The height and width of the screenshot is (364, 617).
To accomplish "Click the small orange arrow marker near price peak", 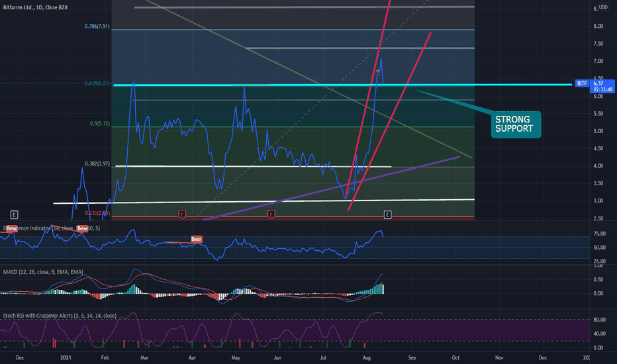I will (378, 71).
